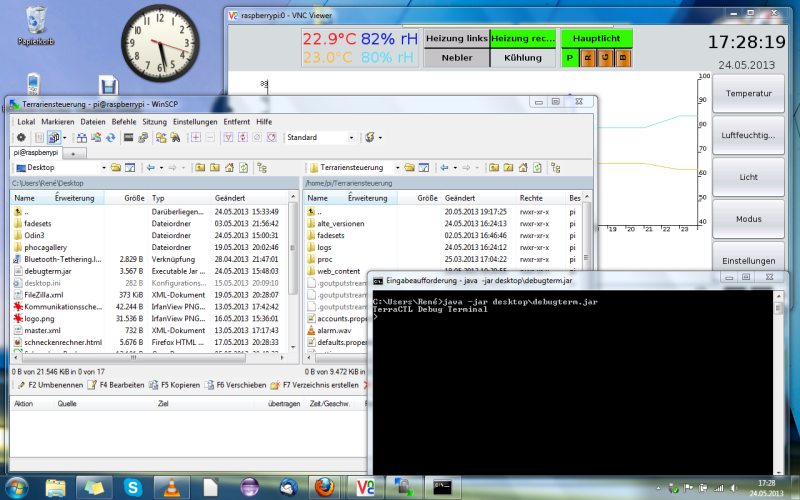Click the F5 Kopieren toolbar icon

[154, 384]
